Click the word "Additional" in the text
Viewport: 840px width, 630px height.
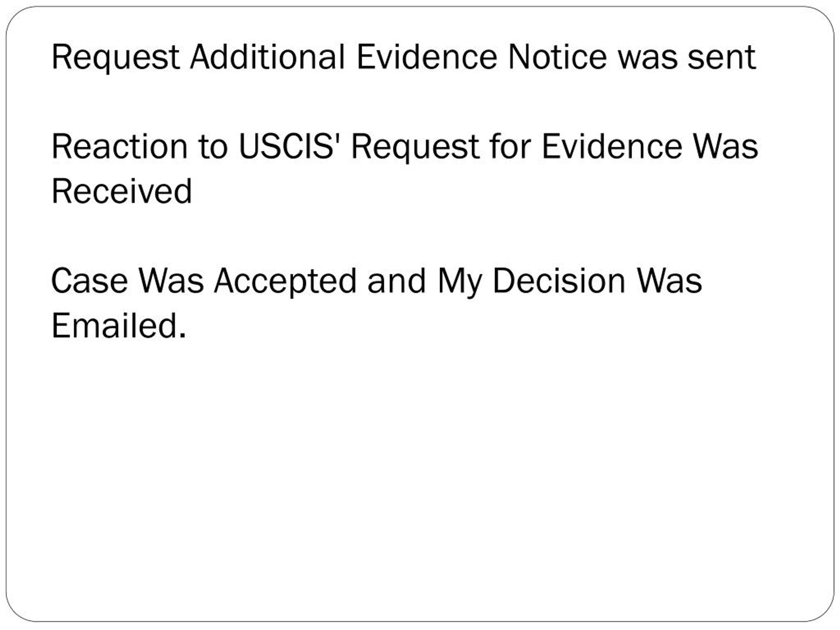(x=267, y=57)
